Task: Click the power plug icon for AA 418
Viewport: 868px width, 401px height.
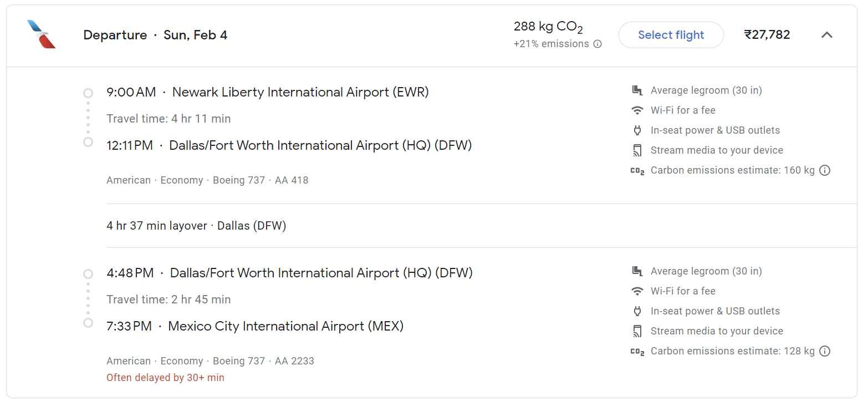Action: (x=637, y=130)
